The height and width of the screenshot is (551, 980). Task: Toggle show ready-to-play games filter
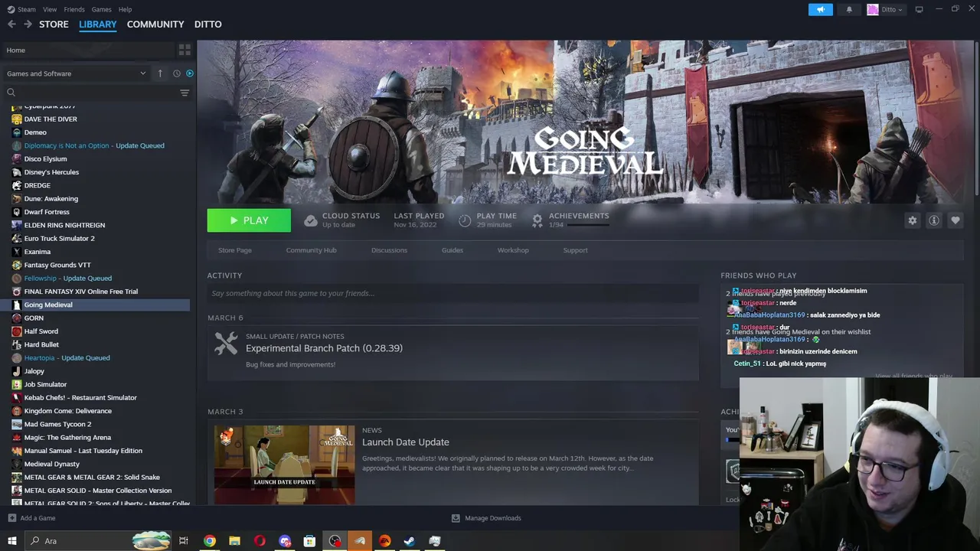click(x=190, y=73)
